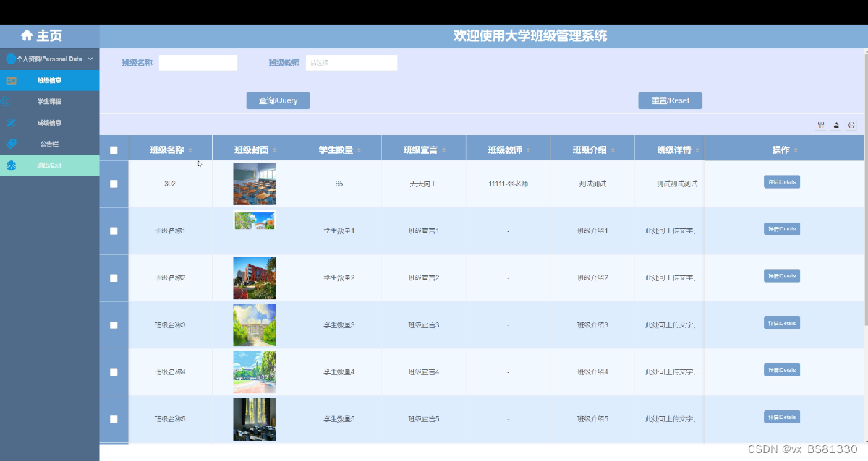Sort by 班级详情 column sort arrows

coord(698,150)
